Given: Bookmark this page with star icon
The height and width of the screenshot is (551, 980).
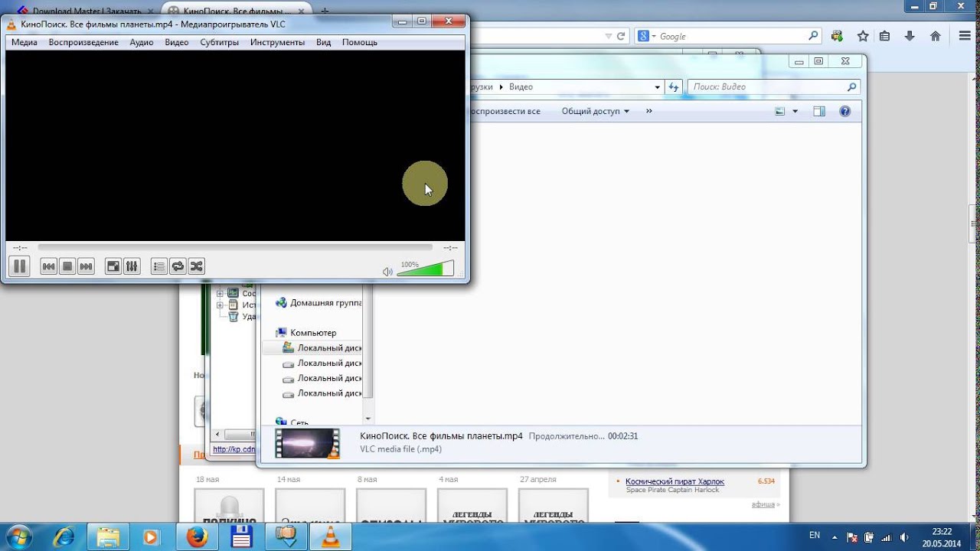Looking at the screenshot, I should tap(863, 36).
